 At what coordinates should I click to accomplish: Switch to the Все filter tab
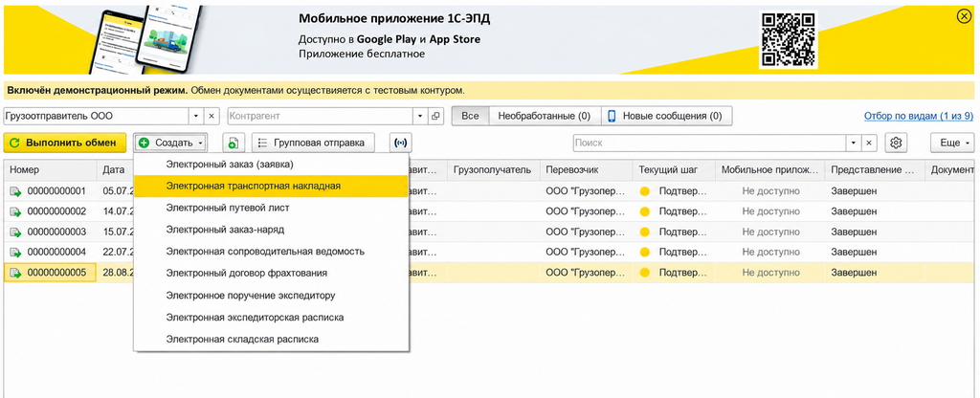(470, 116)
